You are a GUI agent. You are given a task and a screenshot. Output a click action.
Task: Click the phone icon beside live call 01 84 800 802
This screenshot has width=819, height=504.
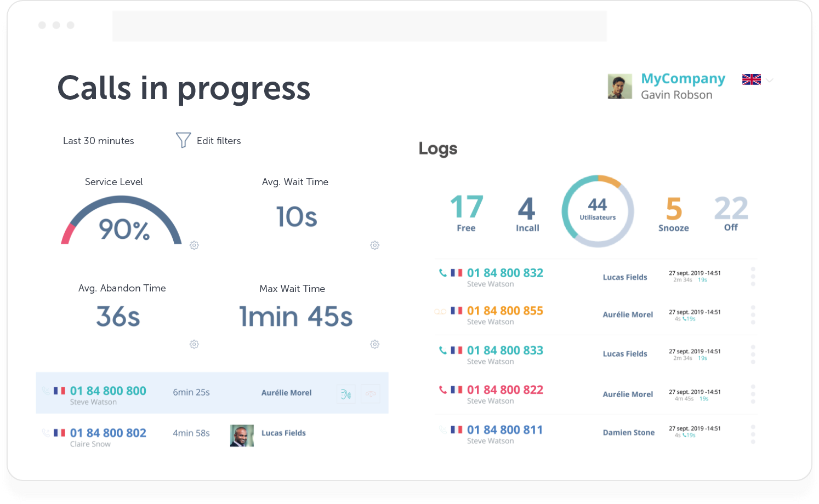coord(46,433)
